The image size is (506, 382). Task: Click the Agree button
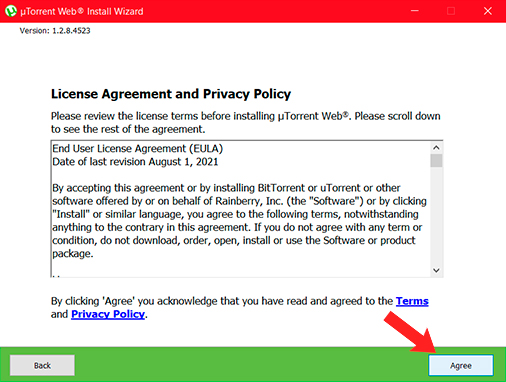461,365
